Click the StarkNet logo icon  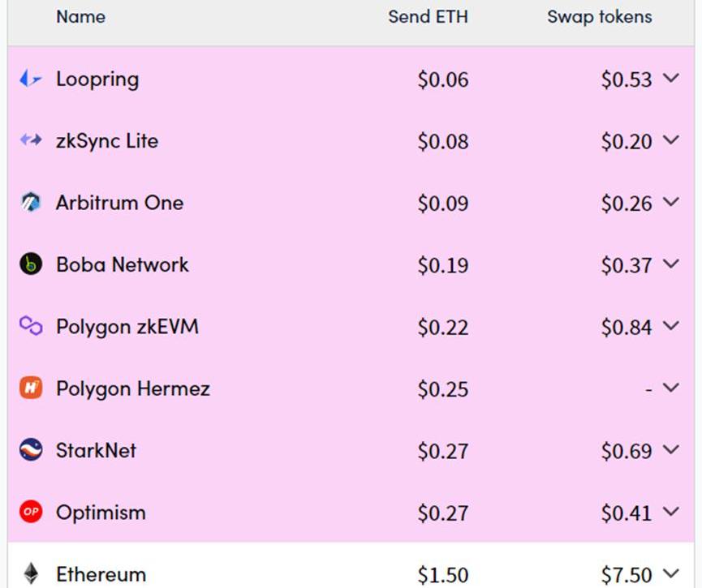(x=30, y=450)
